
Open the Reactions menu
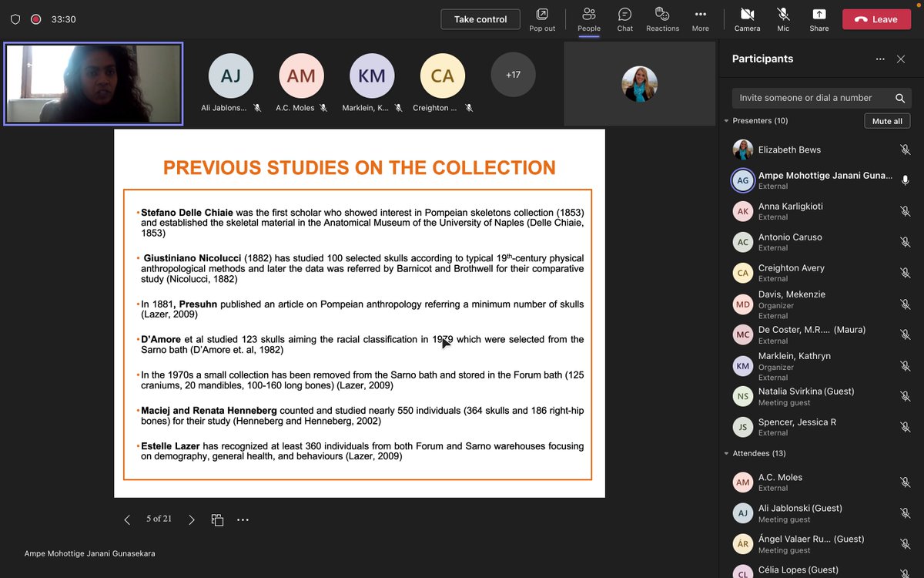[662, 19]
